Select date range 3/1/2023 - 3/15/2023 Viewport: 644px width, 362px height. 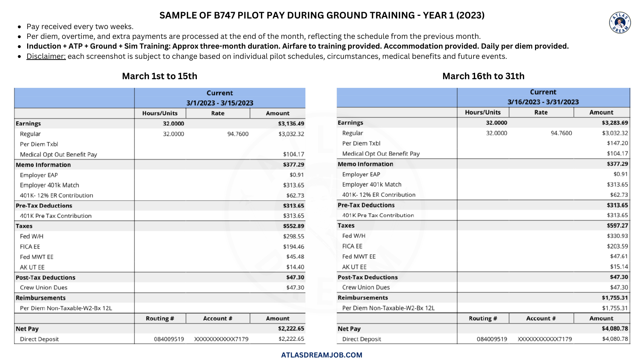coord(220,103)
